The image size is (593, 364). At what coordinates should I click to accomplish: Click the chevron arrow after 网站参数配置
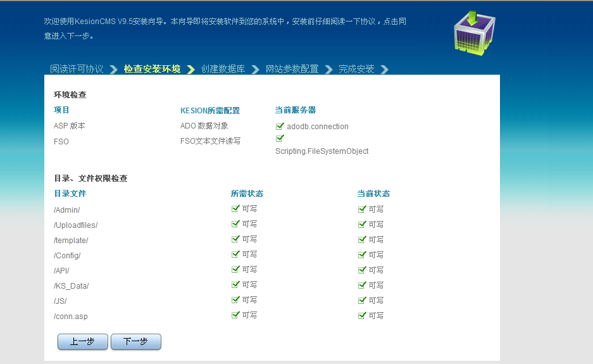[x=329, y=69]
